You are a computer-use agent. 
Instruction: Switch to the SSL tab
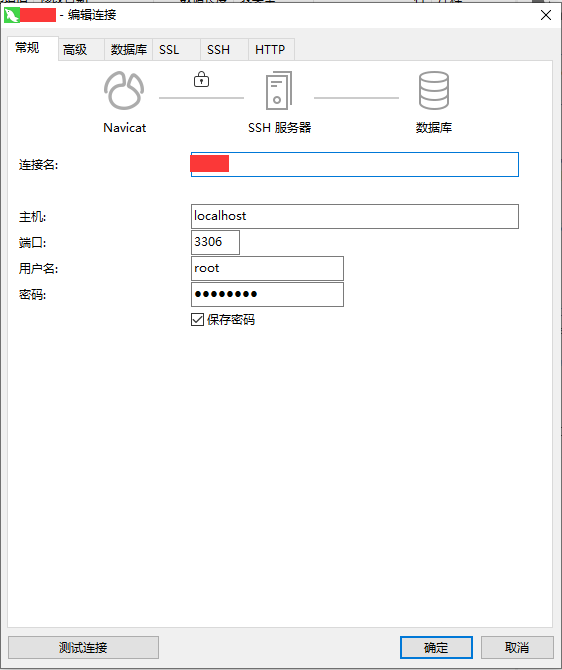point(177,50)
